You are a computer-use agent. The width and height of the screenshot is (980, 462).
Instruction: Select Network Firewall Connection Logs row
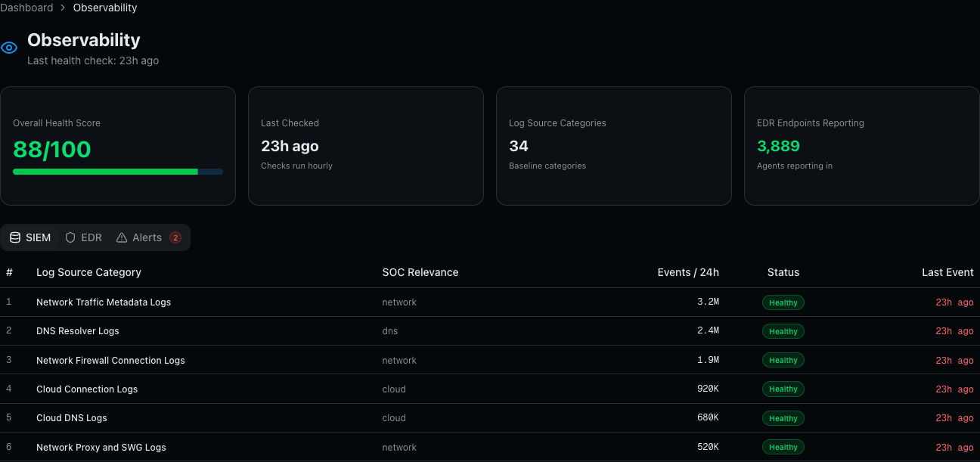[490, 360]
